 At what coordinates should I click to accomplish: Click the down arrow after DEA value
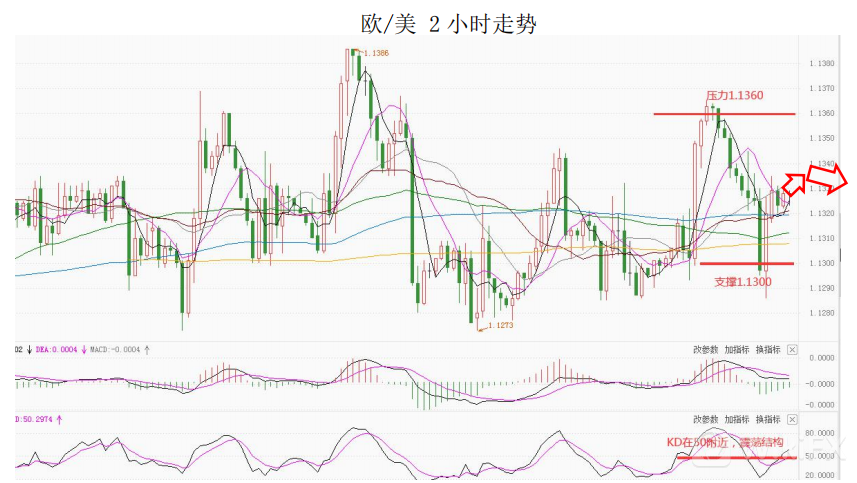click(x=84, y=350)
